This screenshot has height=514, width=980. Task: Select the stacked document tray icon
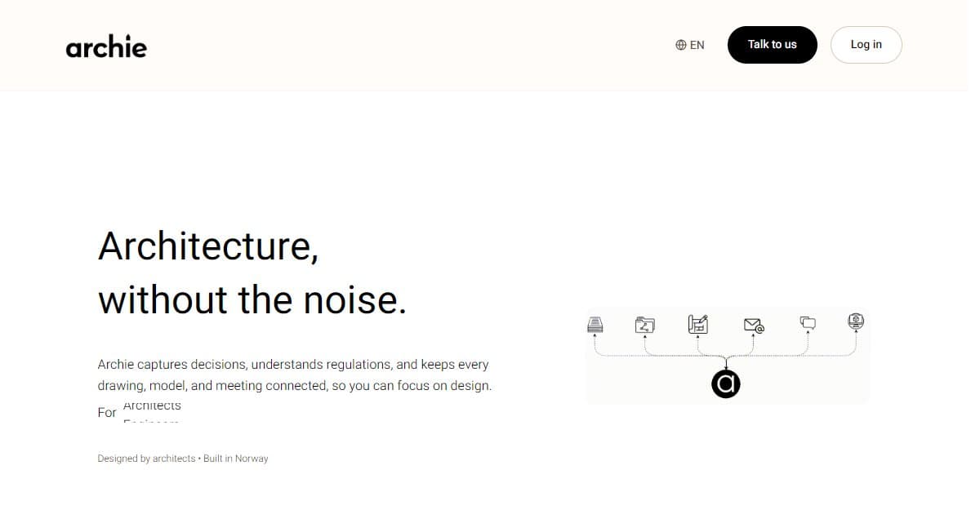point(595,325)
